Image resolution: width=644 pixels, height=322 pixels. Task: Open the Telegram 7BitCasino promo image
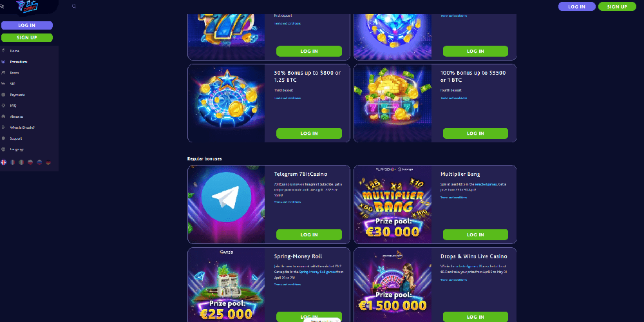[226, 205]
